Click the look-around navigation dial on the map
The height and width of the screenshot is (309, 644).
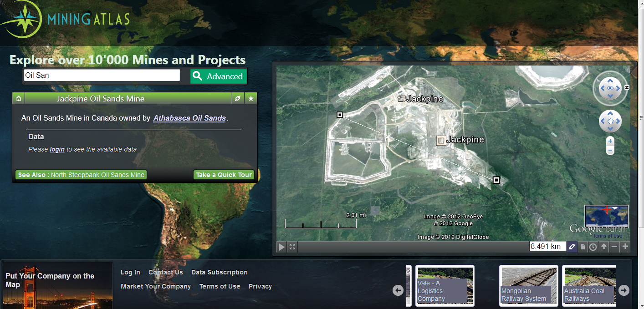pos(610,88)
